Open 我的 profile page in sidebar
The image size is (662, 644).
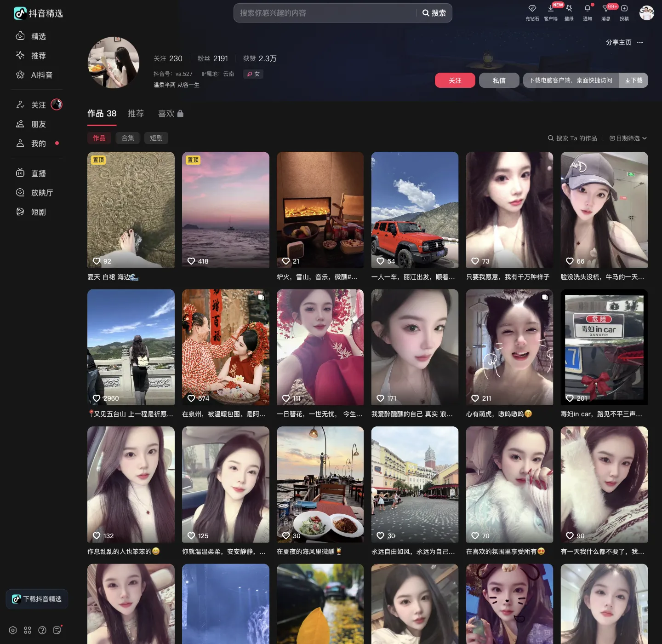[x=31, y=144]
